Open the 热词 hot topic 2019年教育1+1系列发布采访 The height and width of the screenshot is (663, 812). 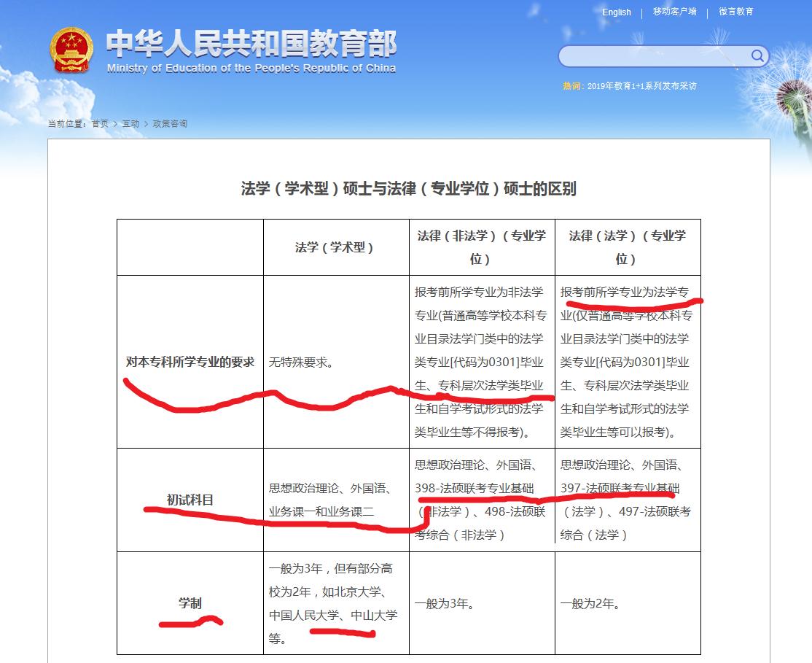click(643, 86)
